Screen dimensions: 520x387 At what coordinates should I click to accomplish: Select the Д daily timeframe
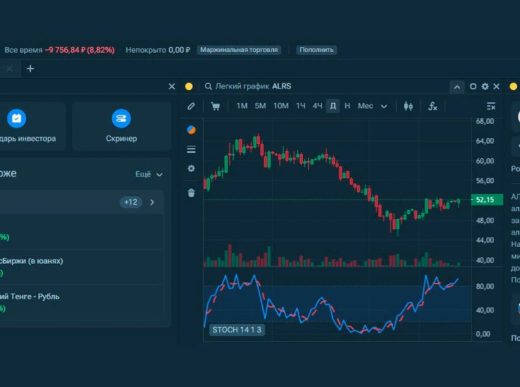(x=333, y=106)
